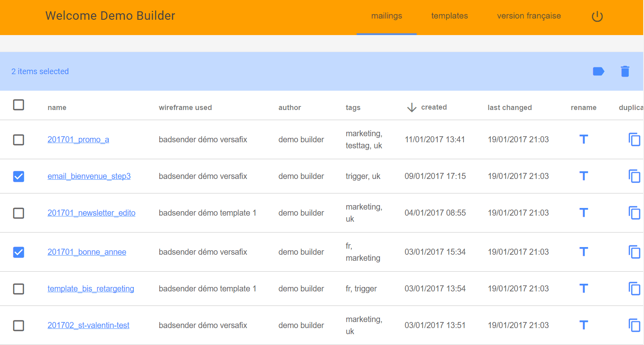Image resolution: width=644 pixels, height=345 pixels.
Task: Open the 201701_promo_a mailing link
Action: 78,139
